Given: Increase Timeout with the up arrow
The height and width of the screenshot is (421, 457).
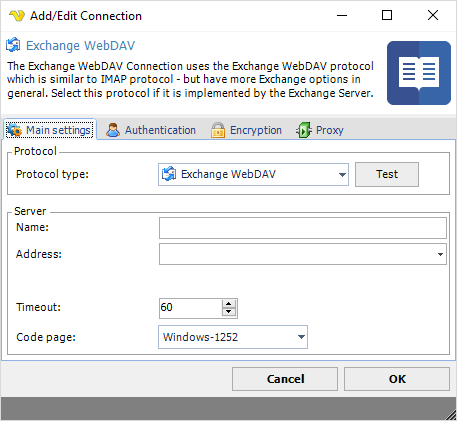Looking at the screenshot, I should (229, 304).
